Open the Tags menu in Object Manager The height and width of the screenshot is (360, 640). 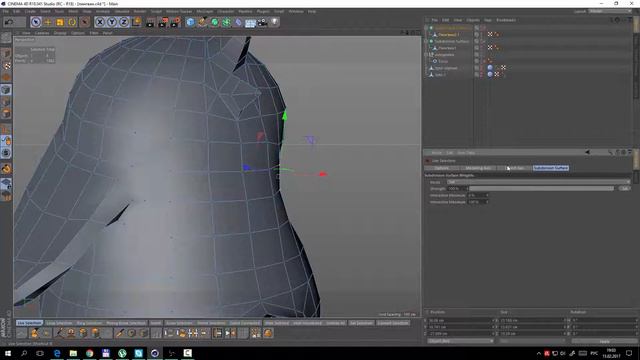[487, 20]
